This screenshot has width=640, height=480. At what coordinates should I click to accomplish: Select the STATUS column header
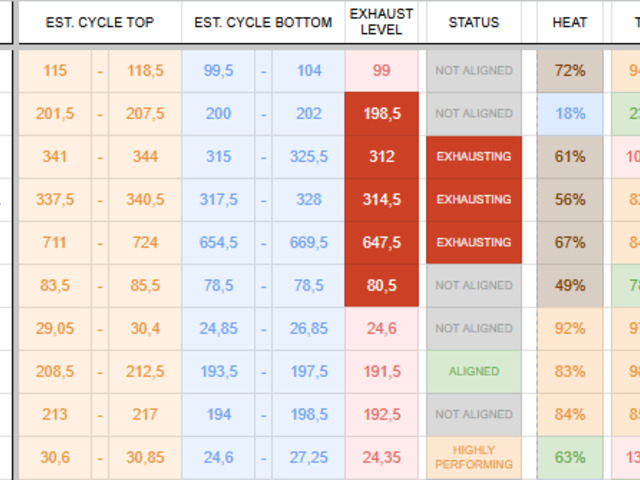coord(473,22)
